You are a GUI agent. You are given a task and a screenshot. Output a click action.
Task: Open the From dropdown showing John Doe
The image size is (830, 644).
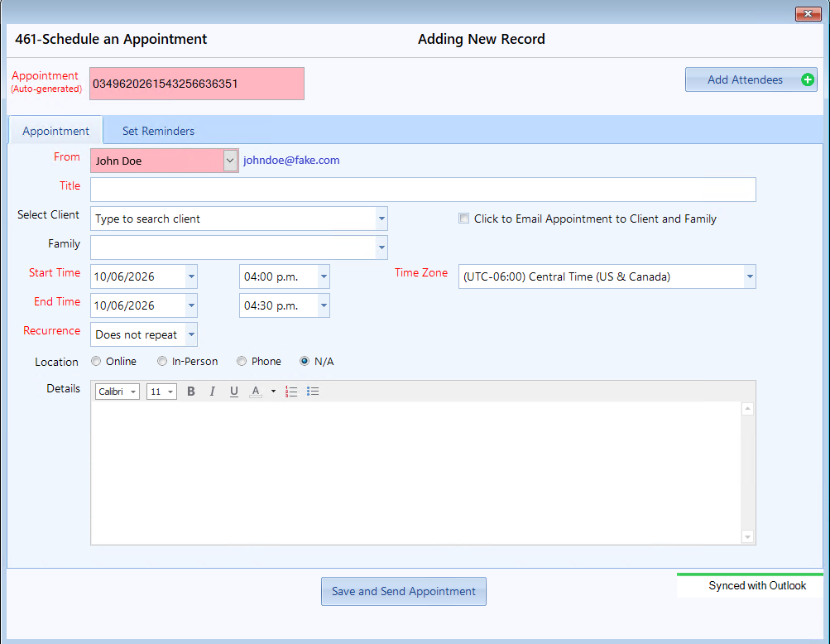pyautogui.click(x=230, y=161)
